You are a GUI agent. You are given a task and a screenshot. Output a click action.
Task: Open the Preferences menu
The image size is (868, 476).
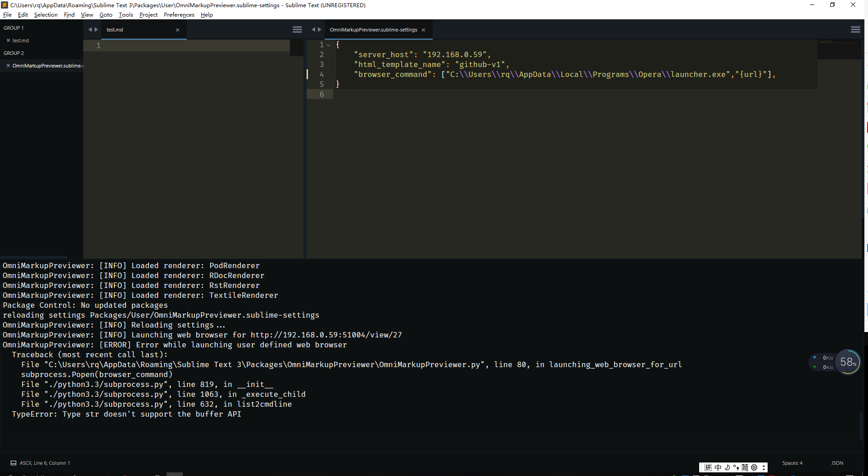click(x=179, y=14)
